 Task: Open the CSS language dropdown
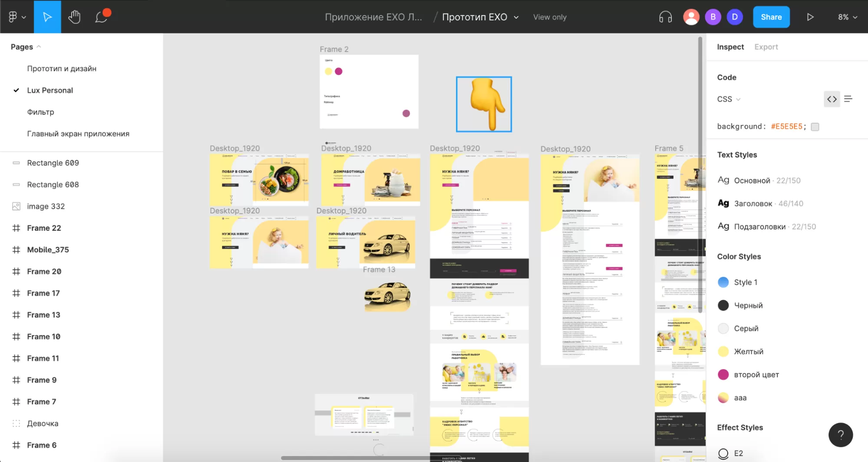728,99
